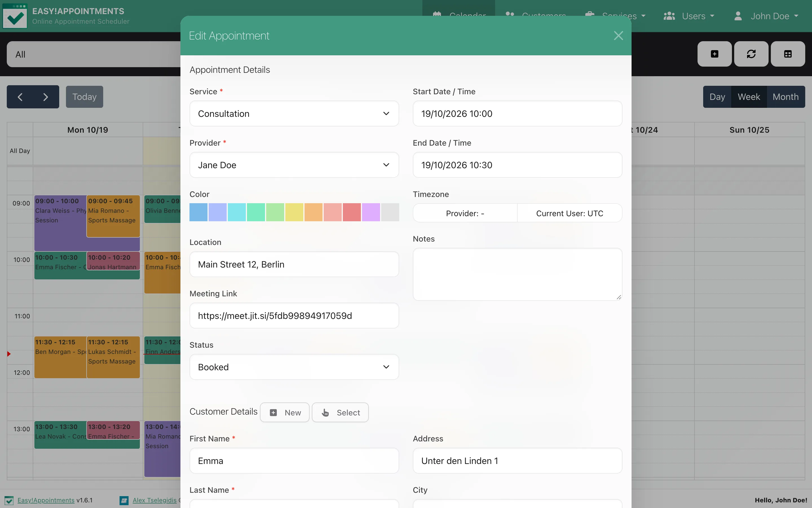Switch to Day view
Screen dimensions: 812x508
(x=717, y=97)
